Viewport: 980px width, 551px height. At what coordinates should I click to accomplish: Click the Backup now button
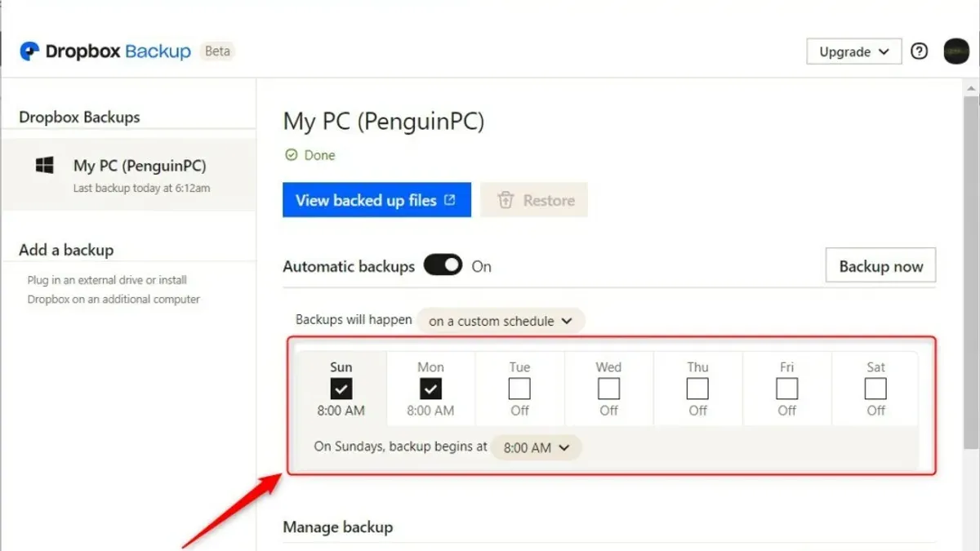(881, 266)
